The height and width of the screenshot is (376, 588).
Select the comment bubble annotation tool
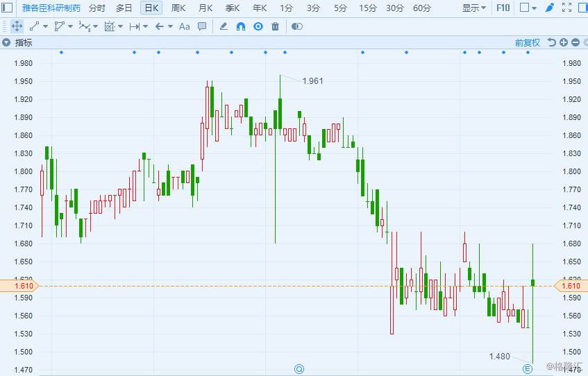point(202,26)
